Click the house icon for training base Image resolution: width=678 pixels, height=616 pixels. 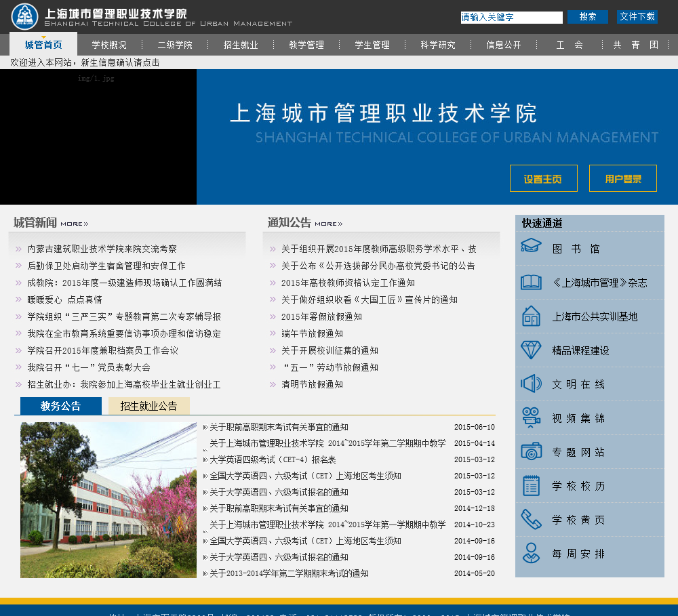point(531,316)
